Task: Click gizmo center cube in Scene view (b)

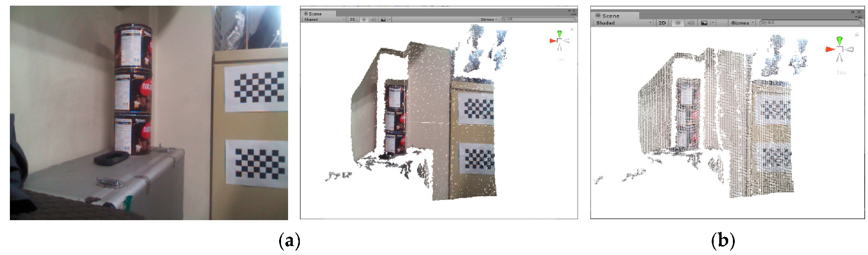Action: (x=839, y=49)
